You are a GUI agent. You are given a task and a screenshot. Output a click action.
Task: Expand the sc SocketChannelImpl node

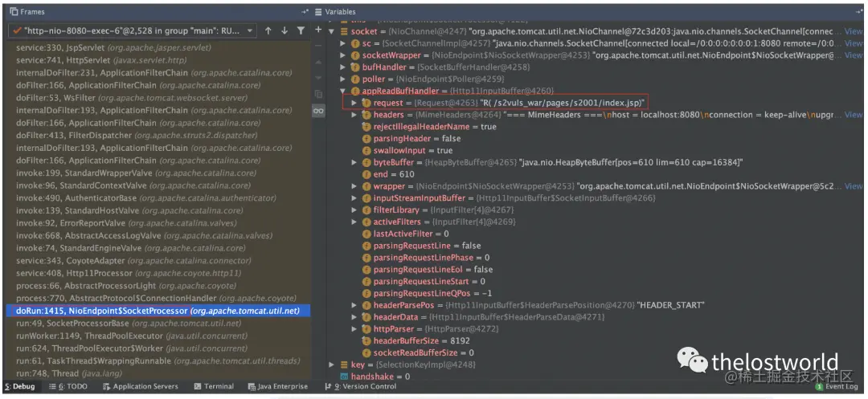342,43
